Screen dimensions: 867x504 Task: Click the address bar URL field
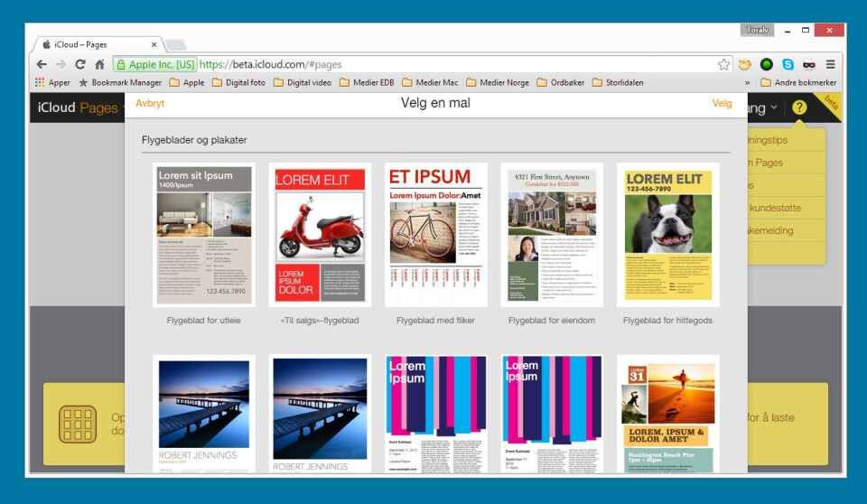(x=452, y=64)
